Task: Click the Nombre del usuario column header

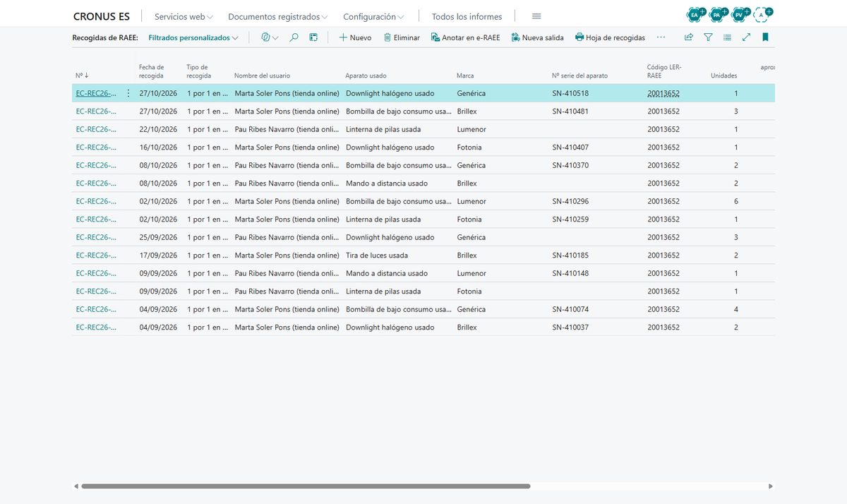Action: click(x=262, y=76)
